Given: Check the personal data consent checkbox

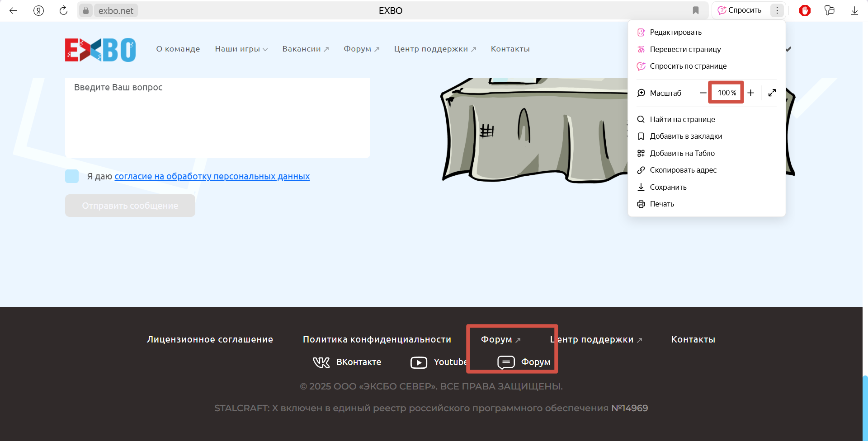Looking at the screenshot, I should click(x=72, y=176).
